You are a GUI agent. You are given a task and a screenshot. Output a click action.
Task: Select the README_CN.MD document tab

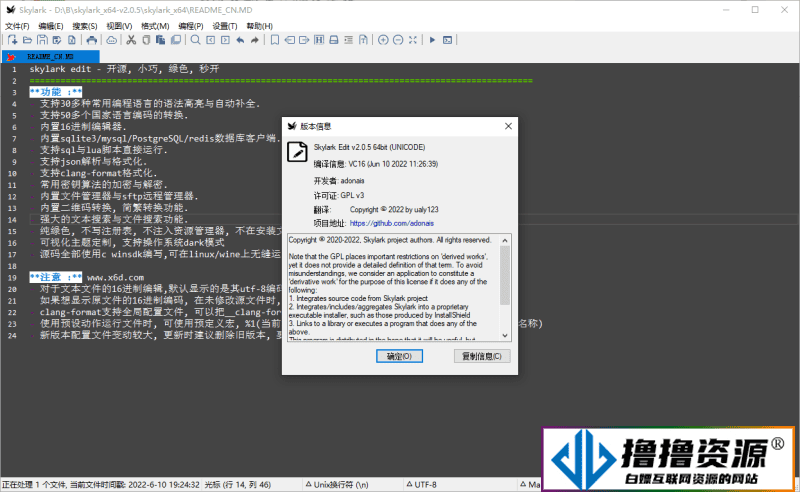point(51,57)
